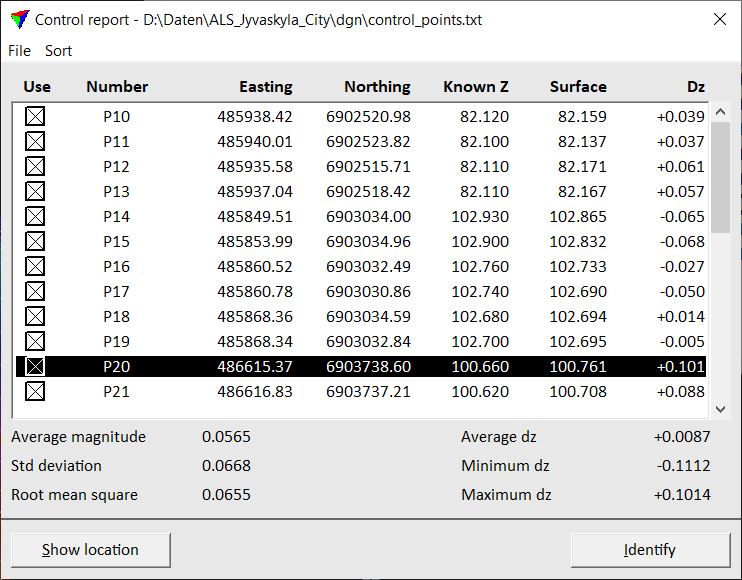This screenshot has width=742, height=580.
Task: Click the Dz column header
Action: tap(695, 87)
